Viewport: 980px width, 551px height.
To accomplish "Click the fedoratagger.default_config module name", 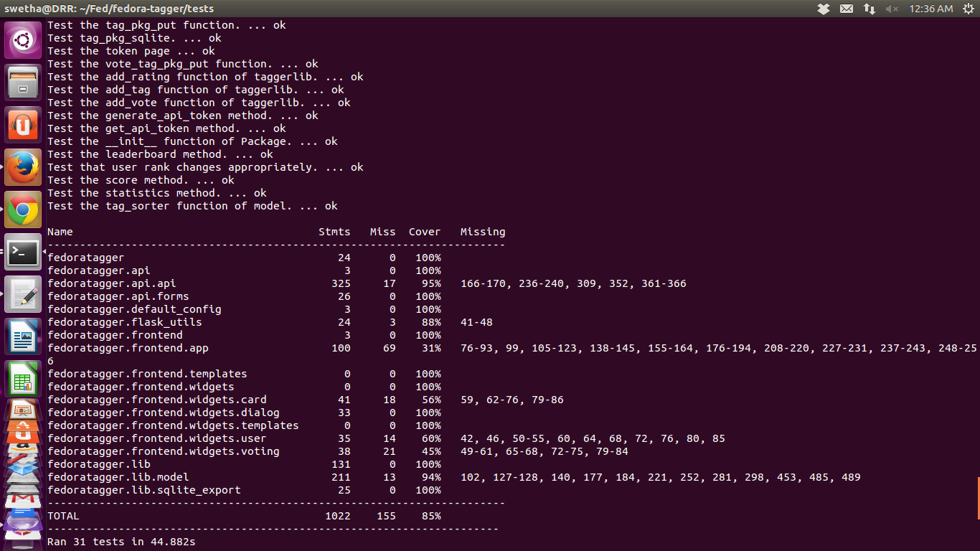I will coord(134,309).
